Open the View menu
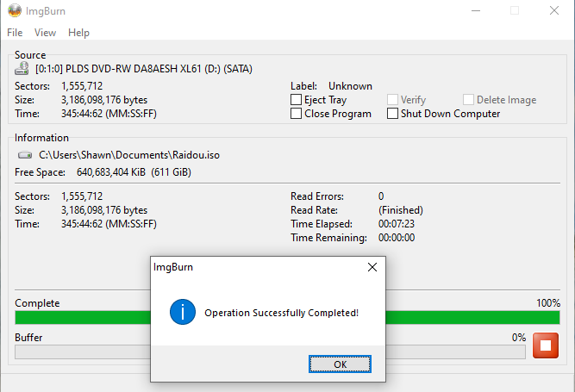This screenshot has width=575, height=392. 45,33
